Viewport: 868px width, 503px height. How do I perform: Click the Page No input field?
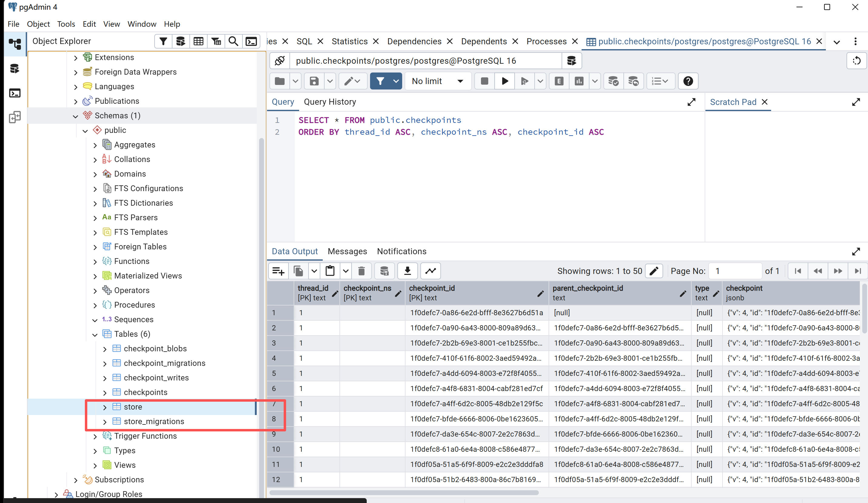click(x=735, y=271)
